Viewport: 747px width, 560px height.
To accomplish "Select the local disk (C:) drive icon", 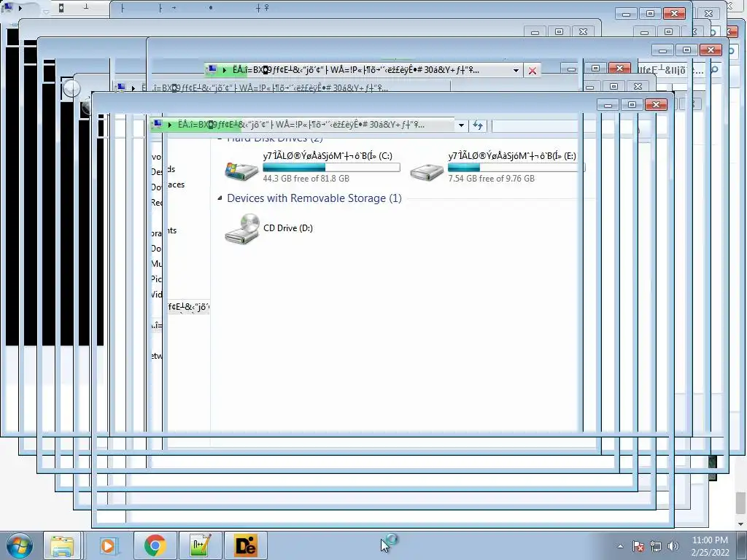I will point(241,171).
